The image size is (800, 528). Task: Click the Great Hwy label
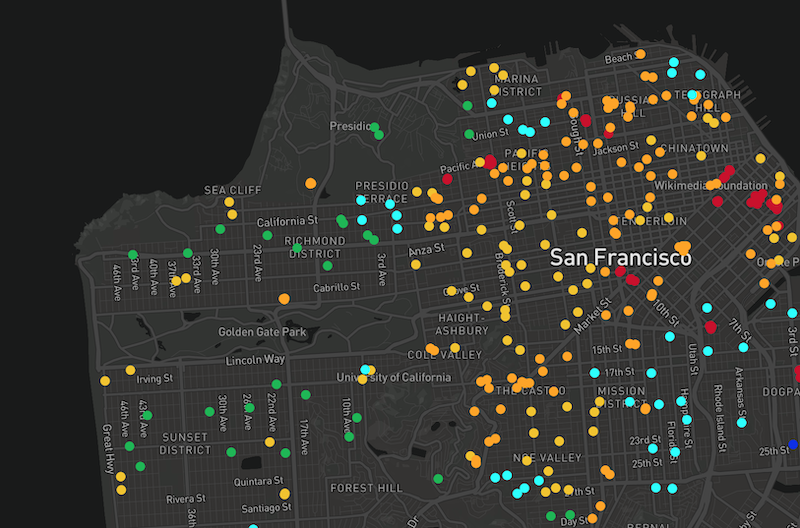click(x=108, y=449)
